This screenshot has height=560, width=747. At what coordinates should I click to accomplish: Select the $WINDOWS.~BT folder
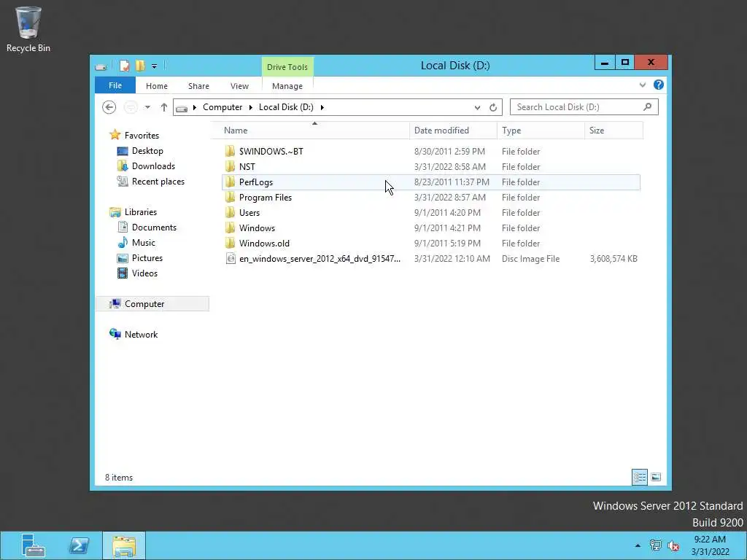(x=430, y=152)
